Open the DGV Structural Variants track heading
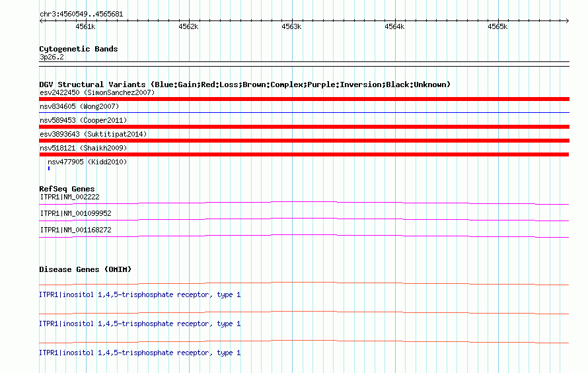 [x=245, y=85]
